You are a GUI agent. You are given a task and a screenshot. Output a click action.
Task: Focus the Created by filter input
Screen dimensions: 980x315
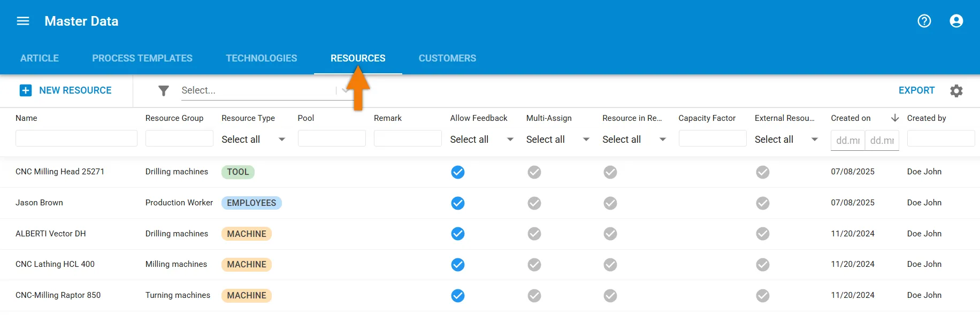(941, 139)
